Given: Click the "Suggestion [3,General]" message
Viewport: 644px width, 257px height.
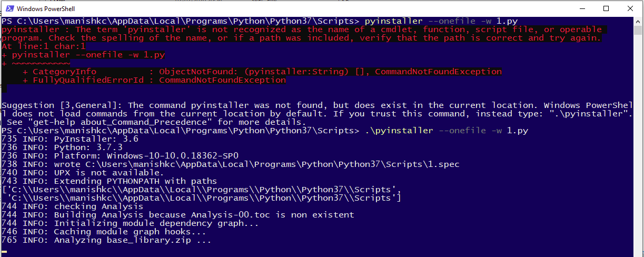Looking at the screenshot, I should point(63,105).
